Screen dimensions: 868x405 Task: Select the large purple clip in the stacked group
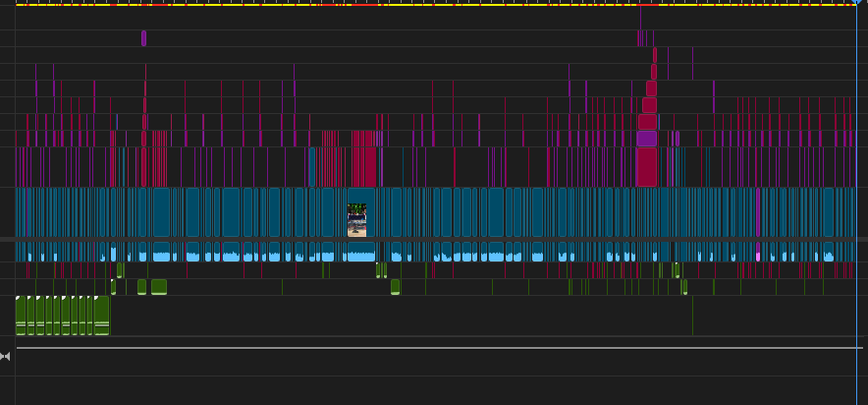point(646,139)
